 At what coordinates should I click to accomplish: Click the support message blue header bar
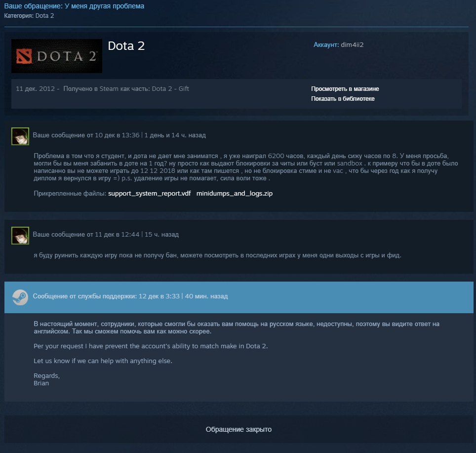tap(239, 297)
